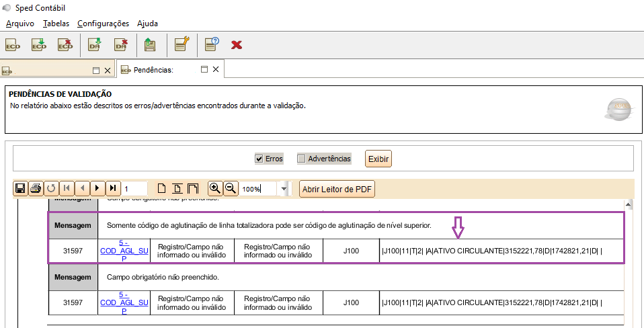Reload the report with the refresh icon
The width and height of the screenshot is (644, 328).
pyautogui.click(x=51, y=188)
